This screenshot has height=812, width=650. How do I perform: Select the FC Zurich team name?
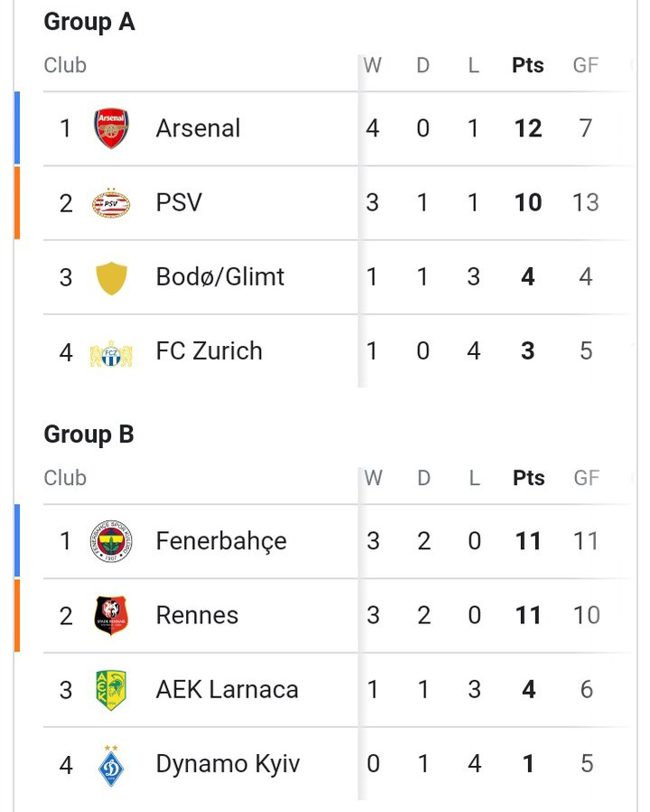pyautogui.click(x=209, y=351)
